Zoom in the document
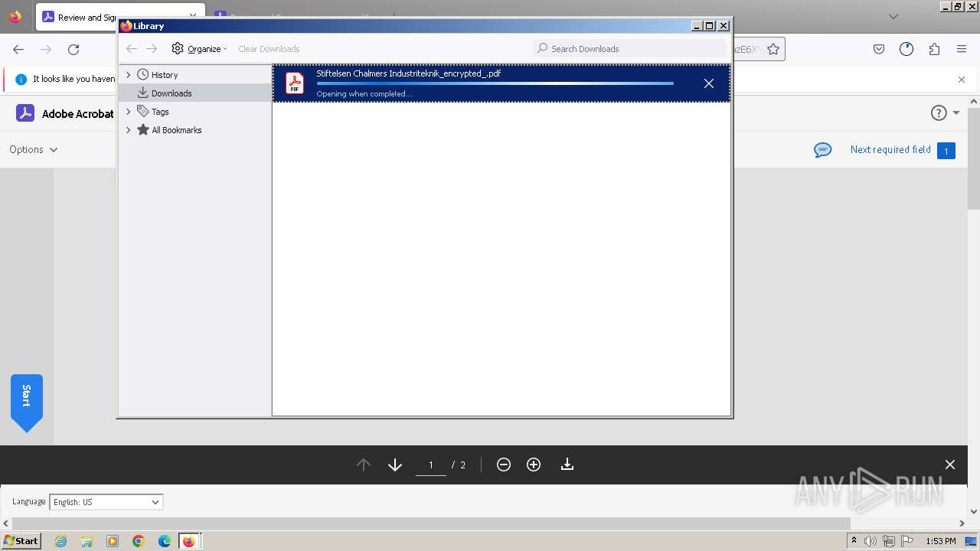Viewport: 980px width, 551px height. (x=534, y=465)
